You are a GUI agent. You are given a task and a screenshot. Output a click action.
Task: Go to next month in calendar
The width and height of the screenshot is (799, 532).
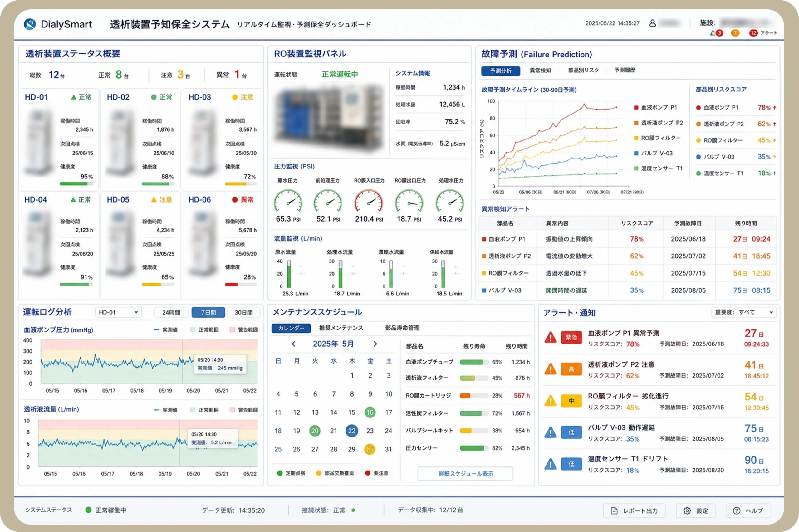pos(375,344)
